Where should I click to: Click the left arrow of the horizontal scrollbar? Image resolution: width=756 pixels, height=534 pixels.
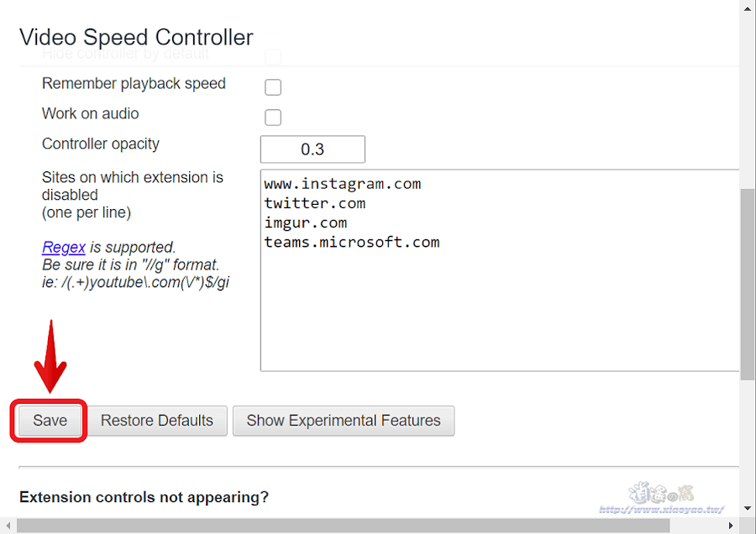click(x=7, y=526)
